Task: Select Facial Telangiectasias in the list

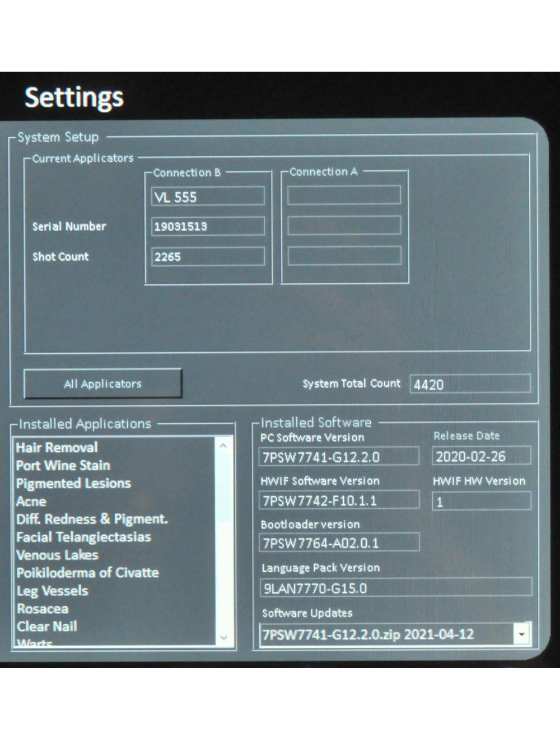Action: pyautogui.click(x=83, y=537)
